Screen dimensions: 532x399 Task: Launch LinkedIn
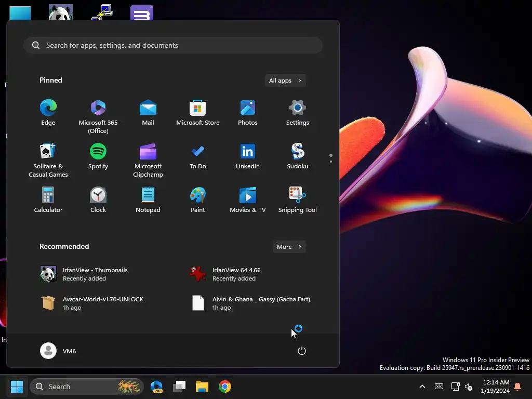tap(248, 156)
